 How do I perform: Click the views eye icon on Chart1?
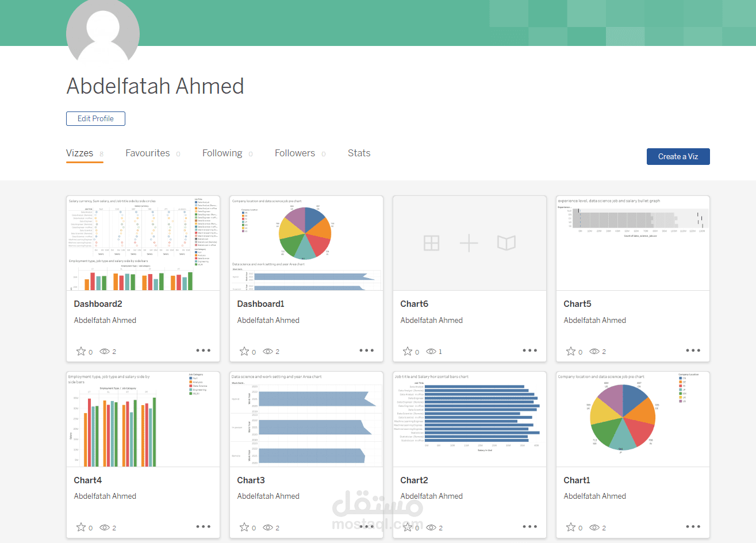(594, 527)
